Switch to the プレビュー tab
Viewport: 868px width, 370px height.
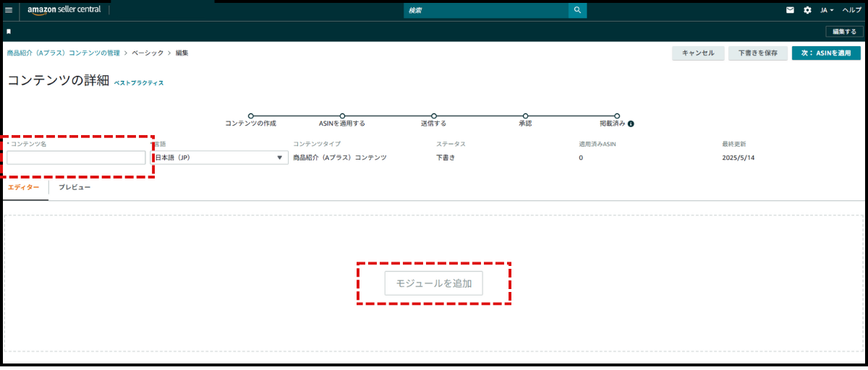tap(75, 187)
